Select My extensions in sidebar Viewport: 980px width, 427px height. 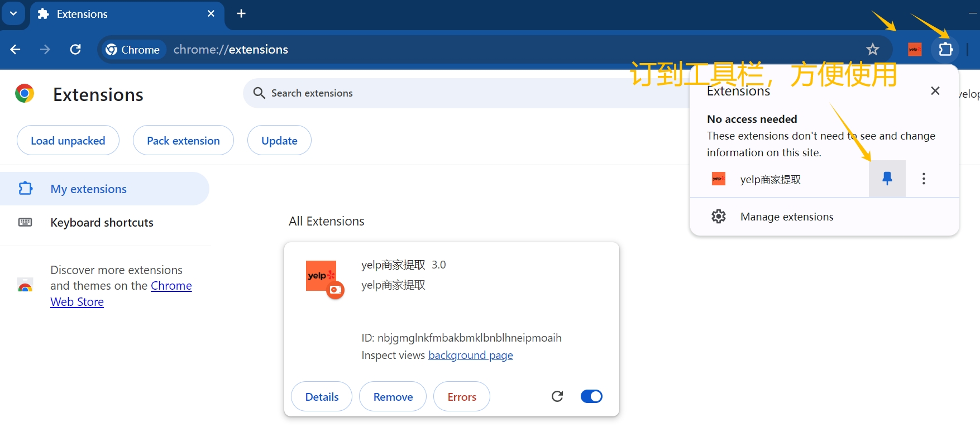point(104,189)
